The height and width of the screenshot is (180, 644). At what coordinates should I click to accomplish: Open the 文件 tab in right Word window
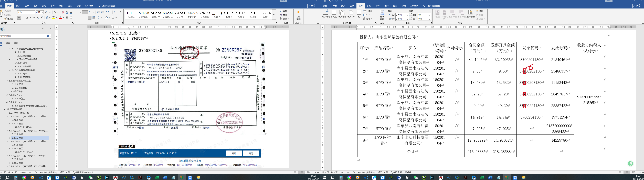click(x=325, y=6)
